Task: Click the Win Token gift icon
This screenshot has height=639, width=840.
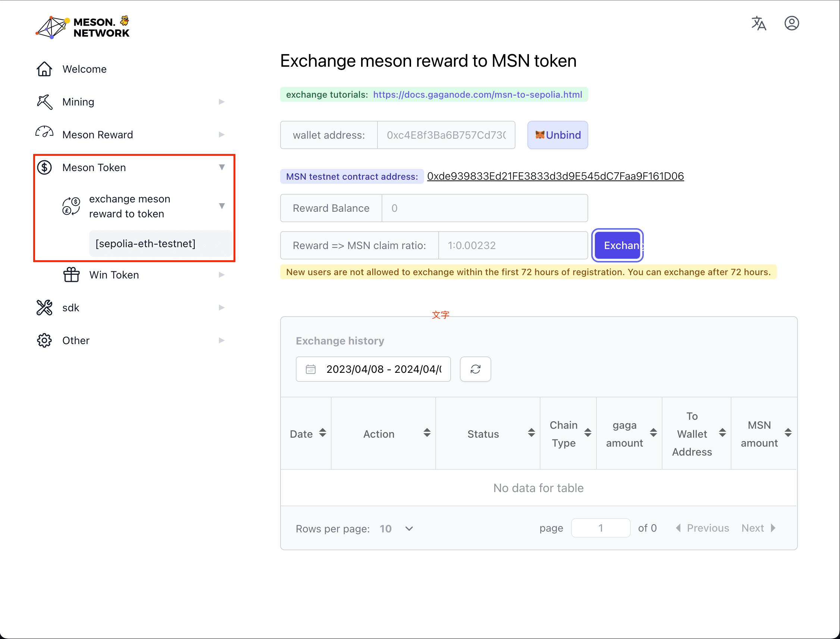Action: tap(71, 275)
